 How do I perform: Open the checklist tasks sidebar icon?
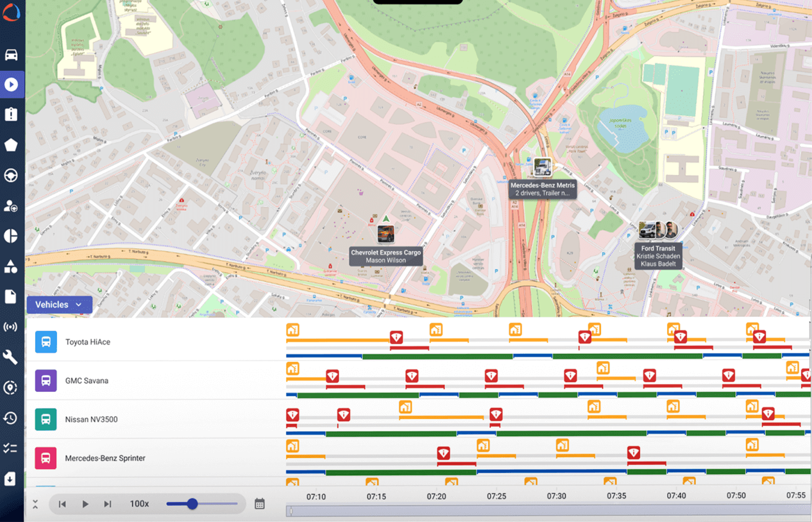[x=11, y=449]
